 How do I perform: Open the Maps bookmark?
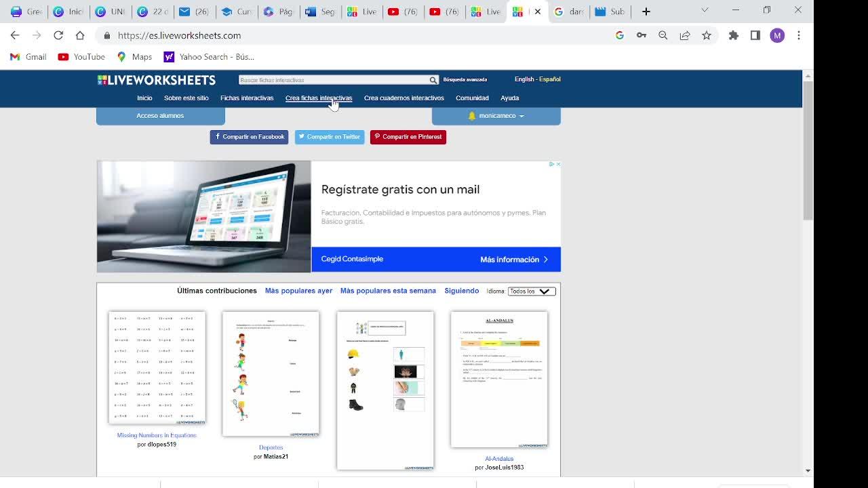[x=134, y=57]
